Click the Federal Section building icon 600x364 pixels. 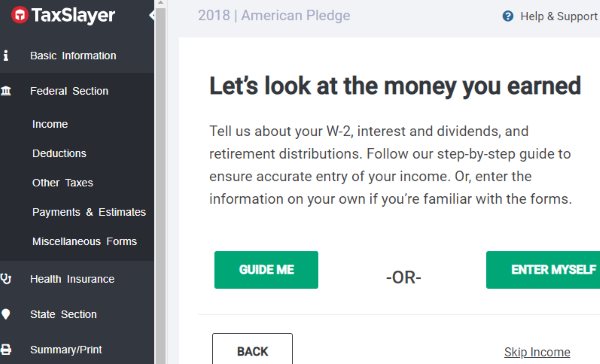point(6,91)
